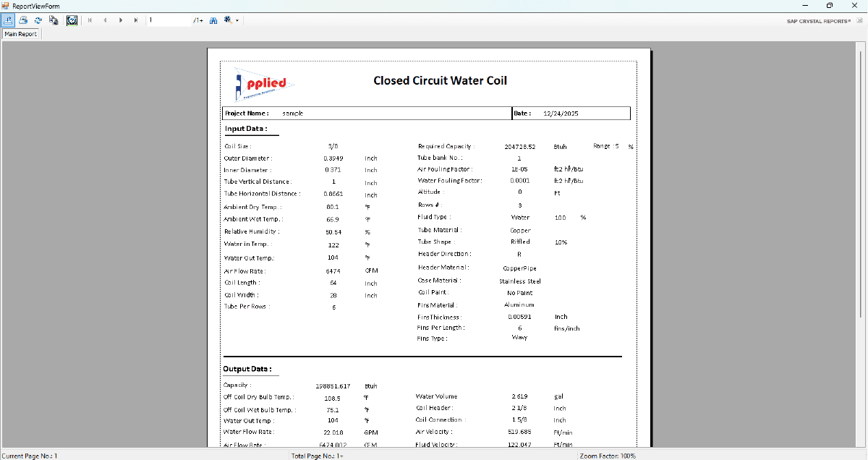Click the Air Velocity value 519.685

coord(521,432)
